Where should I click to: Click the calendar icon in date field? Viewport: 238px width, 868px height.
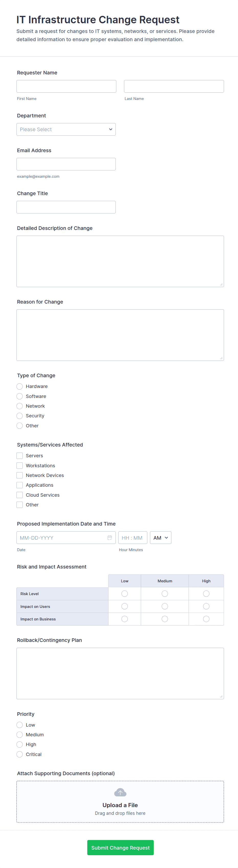point(110,537)
